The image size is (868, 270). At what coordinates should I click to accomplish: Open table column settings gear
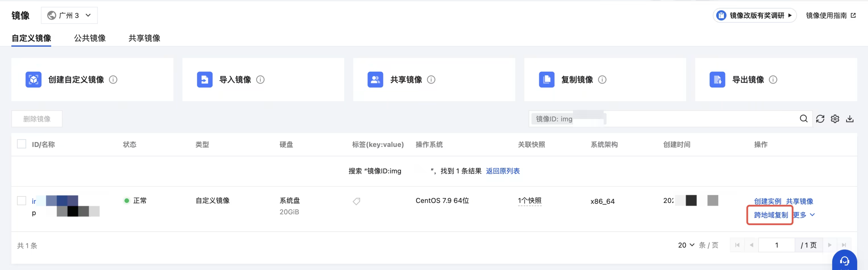(x=835, y=119)
